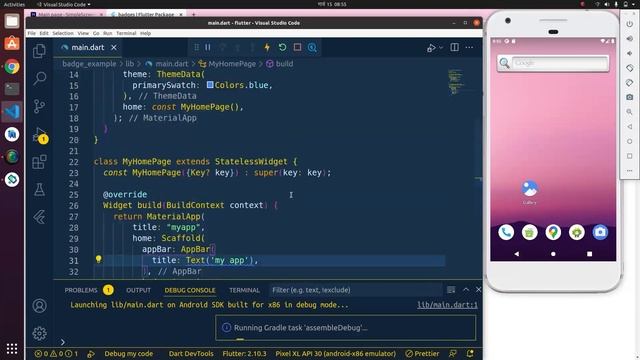Click Debug my code status item
Screen dimensions: 640x360
point(128,353)
